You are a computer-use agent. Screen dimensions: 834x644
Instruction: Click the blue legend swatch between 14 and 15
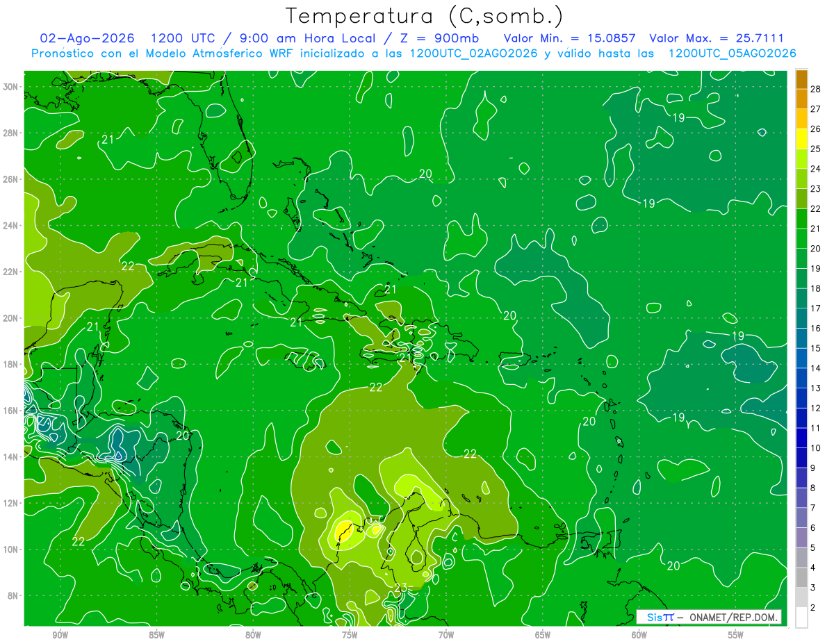pyautogui.click(x=801, y=358)
